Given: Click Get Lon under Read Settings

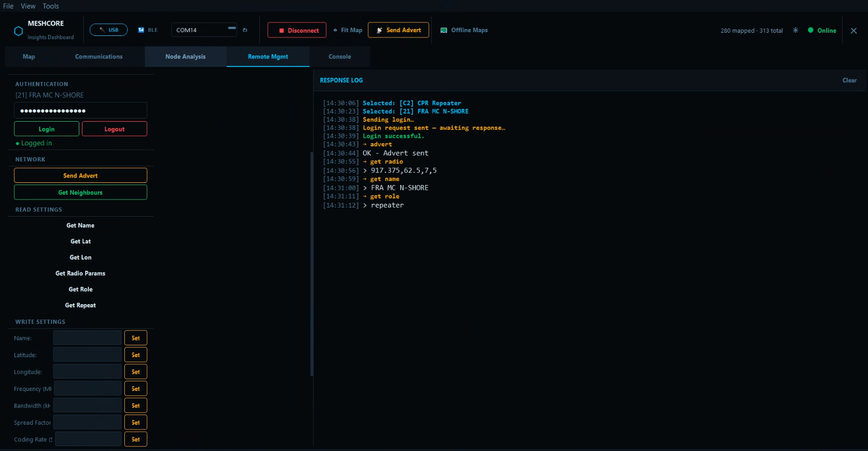Looking at the screenshot, I should (x=80, y=257).
